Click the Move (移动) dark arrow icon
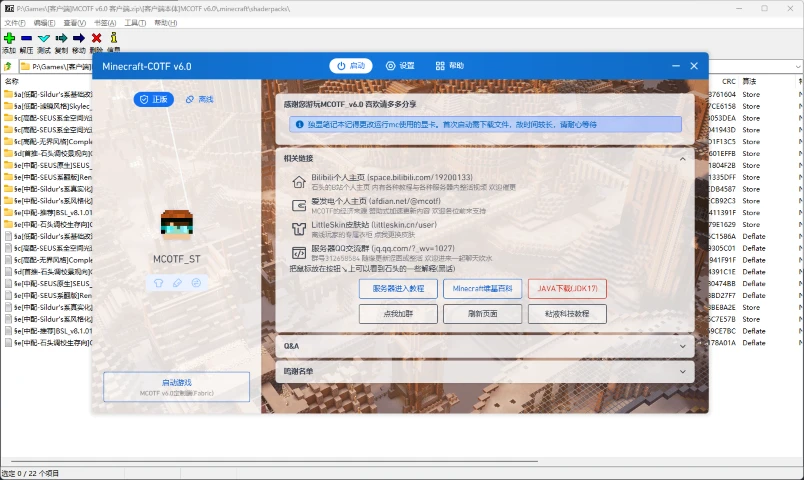 tap(79, 38)
